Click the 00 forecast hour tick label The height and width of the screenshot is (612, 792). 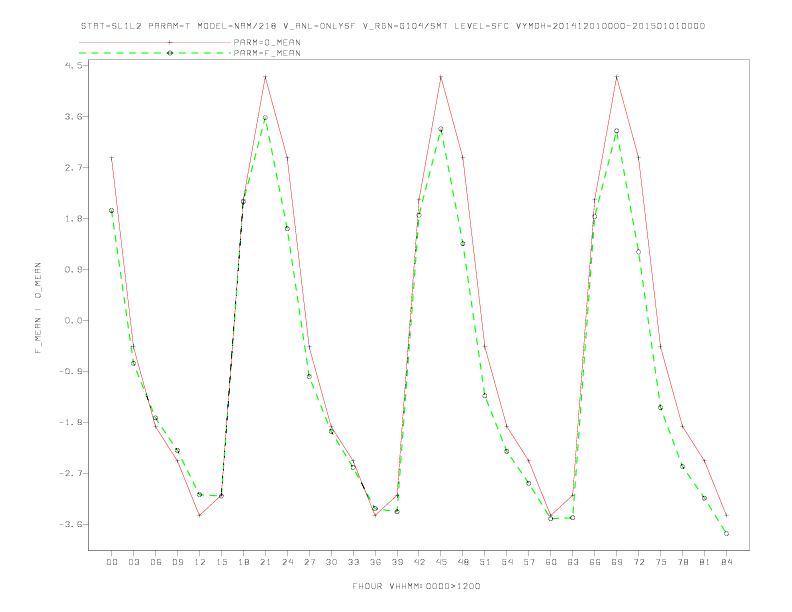(x=112, y=562)
